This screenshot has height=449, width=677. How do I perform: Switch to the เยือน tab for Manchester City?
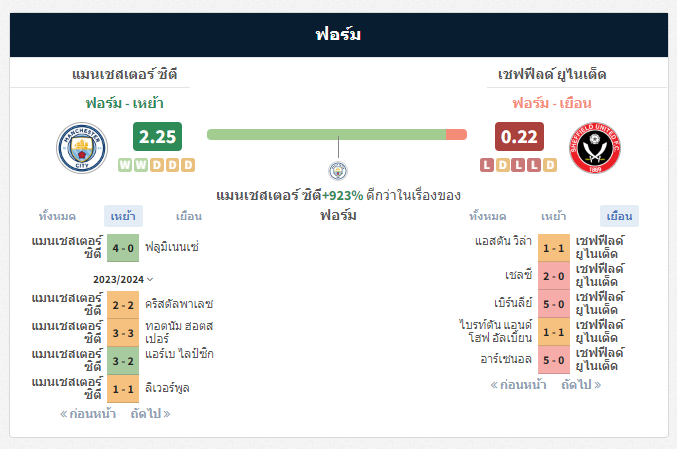click(x=189, y=216)
